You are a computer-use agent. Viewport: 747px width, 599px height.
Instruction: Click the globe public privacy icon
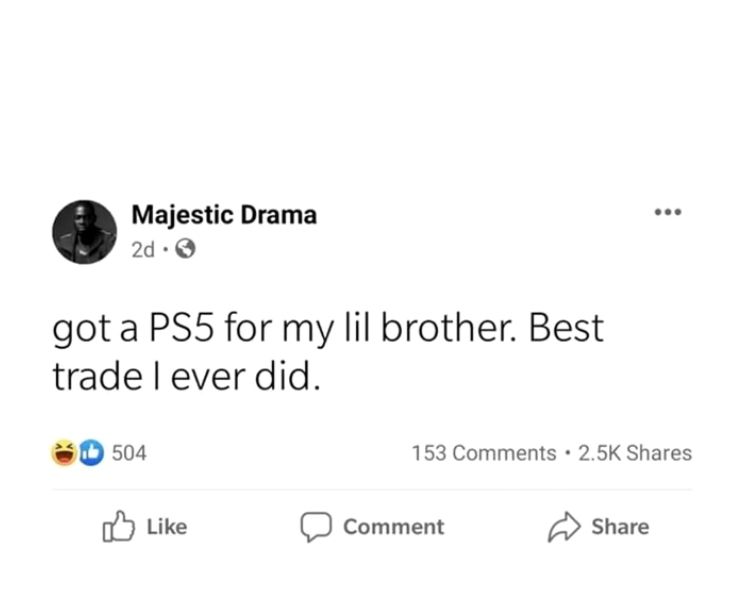[x=184, y=249]
